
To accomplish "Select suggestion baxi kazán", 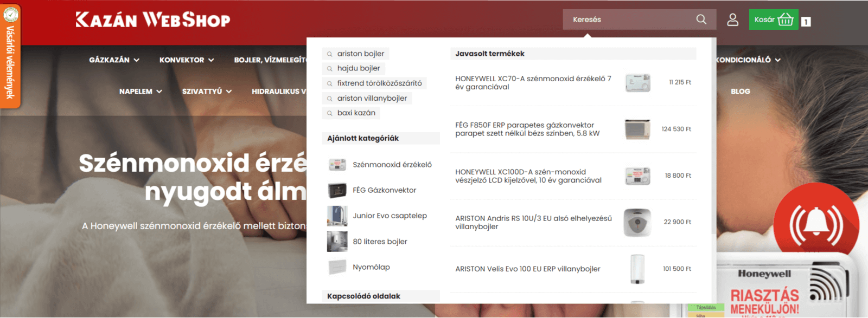I will pyautogui.click(x=351, y=113).
